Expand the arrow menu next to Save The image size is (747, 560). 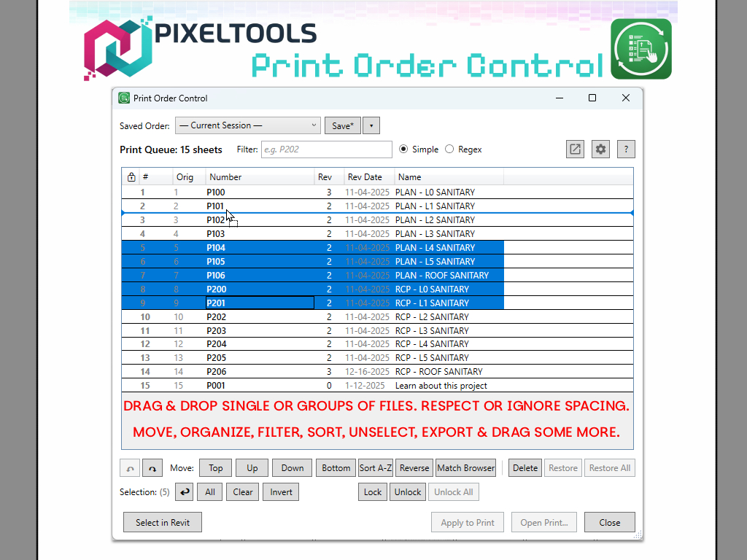coord(371,125)
